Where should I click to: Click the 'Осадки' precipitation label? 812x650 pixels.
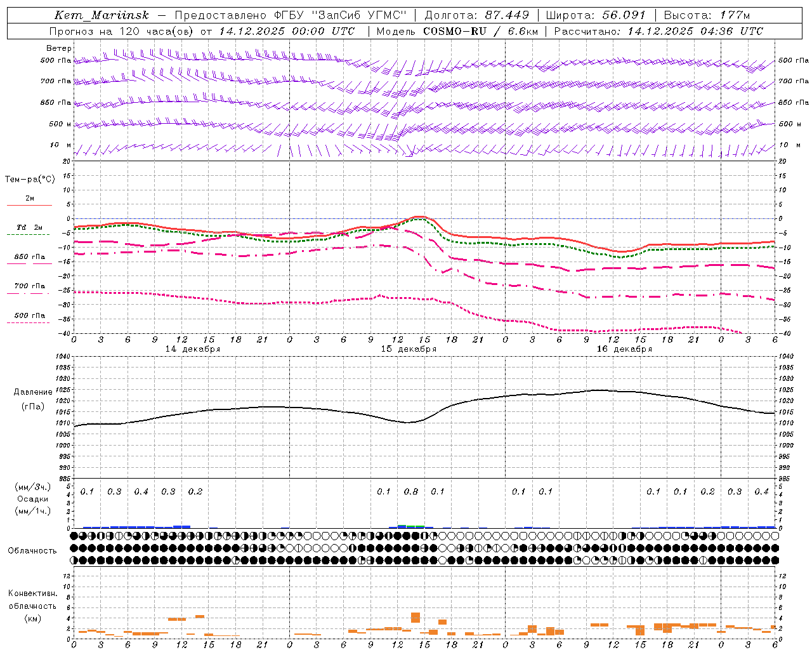(32, 499)
